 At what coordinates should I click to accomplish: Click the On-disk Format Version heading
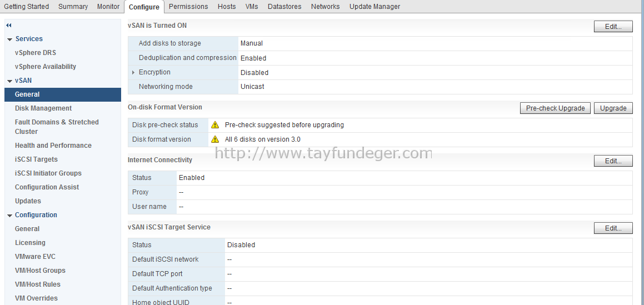[165, 107]
